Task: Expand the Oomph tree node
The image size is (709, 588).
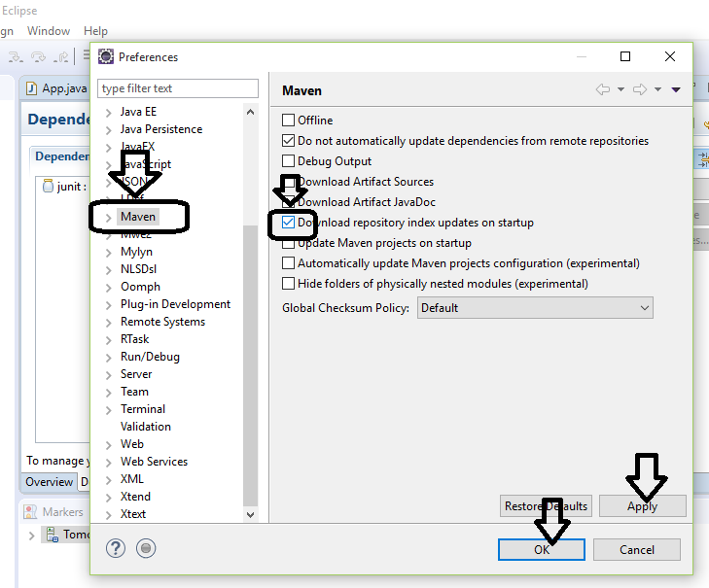Action: [109, 288]
